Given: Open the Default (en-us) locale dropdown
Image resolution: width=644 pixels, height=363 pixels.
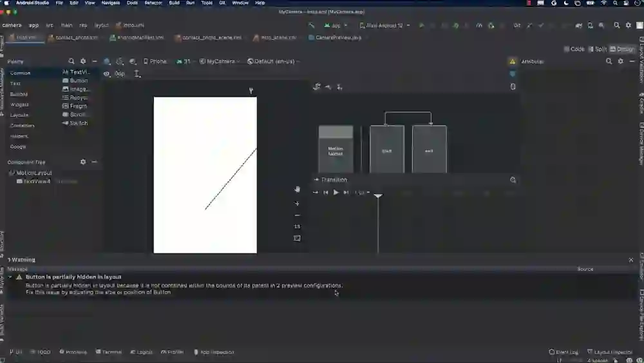Looking at the screenshot, I should coord(270,61).
